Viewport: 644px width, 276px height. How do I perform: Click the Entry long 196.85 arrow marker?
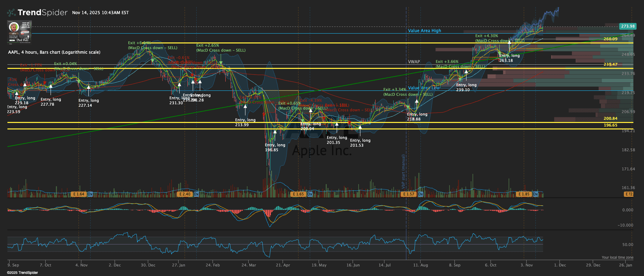coord(275,133)
